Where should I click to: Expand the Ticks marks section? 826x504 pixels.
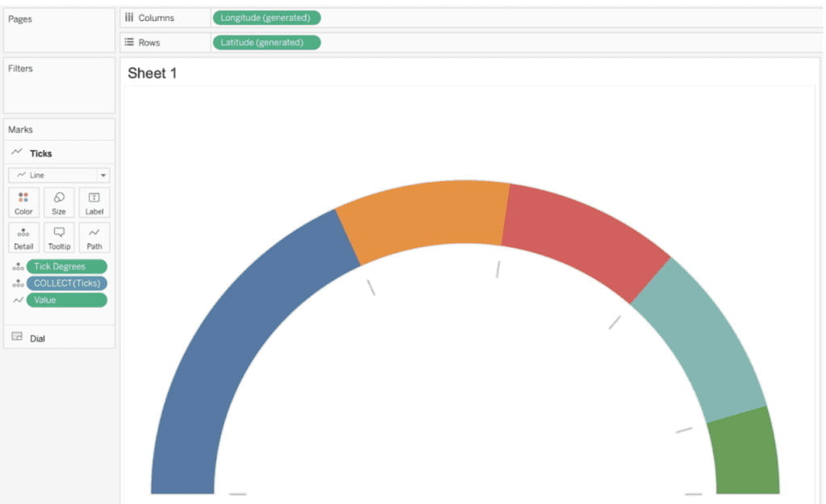(x=40, y=153)
